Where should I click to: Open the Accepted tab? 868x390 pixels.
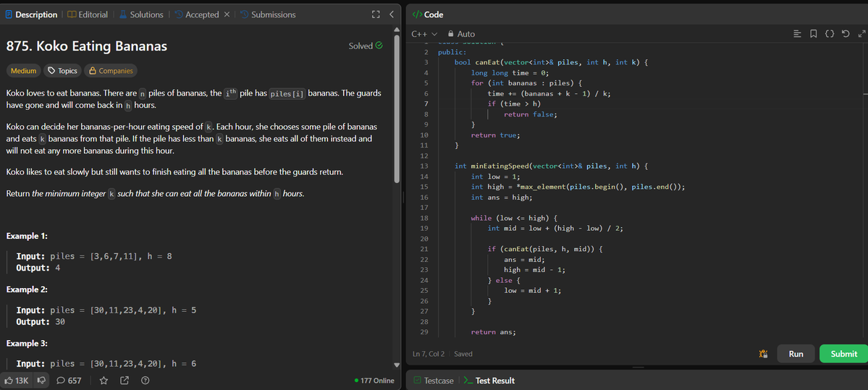point(197,14)
